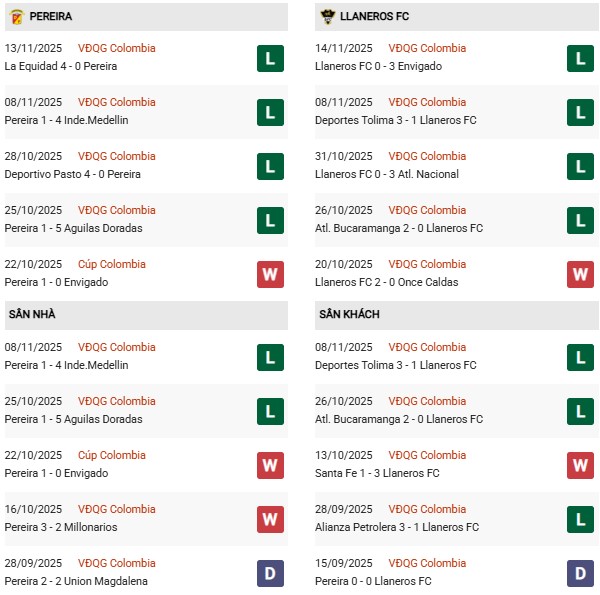Click the W badge for Santa Fe 1 - 3 Llaneros FC

[580, 465]
